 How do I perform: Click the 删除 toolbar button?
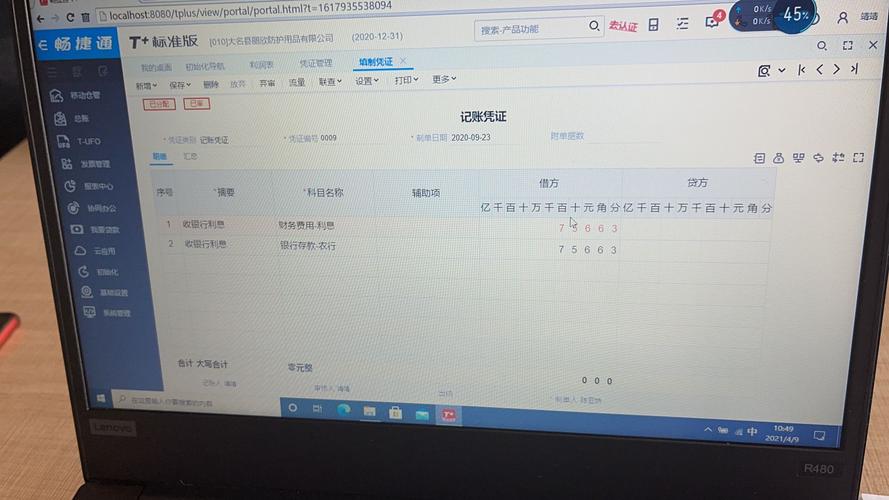pos(211,84)
